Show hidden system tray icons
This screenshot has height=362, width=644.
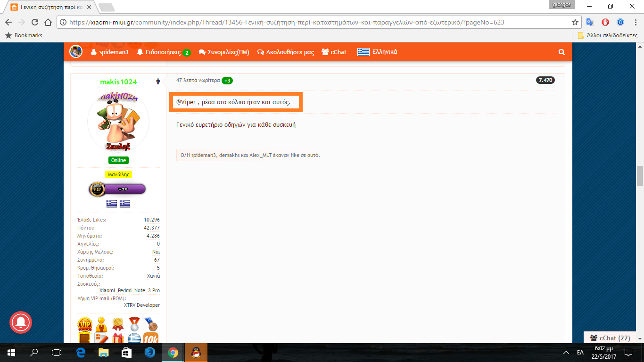pyautogui.click(x=566, y=353)
